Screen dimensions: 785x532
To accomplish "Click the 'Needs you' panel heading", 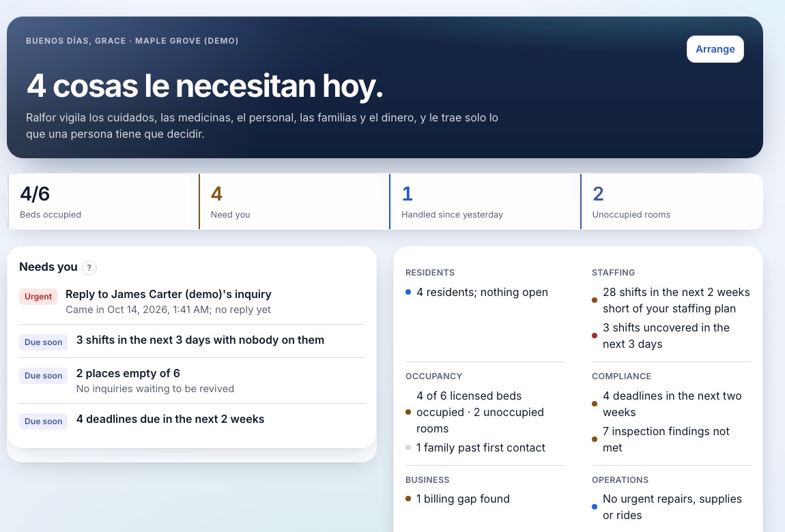I will pos(48,267).
